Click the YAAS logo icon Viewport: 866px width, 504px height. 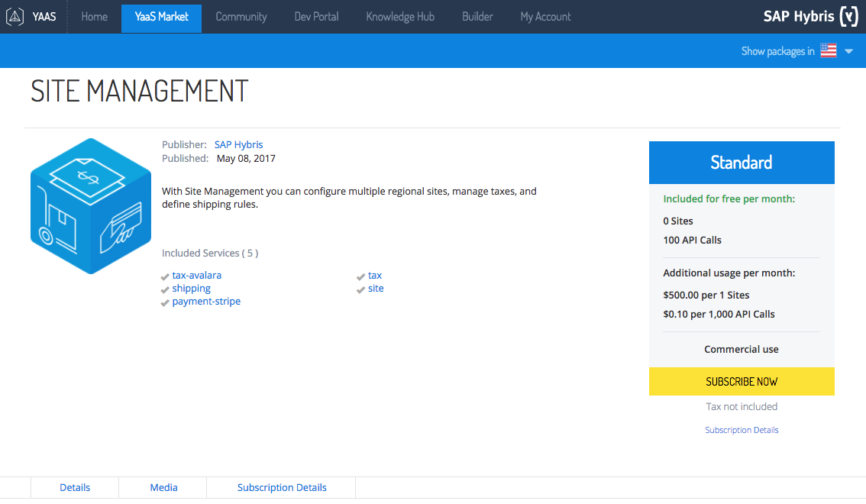[15, 17]
